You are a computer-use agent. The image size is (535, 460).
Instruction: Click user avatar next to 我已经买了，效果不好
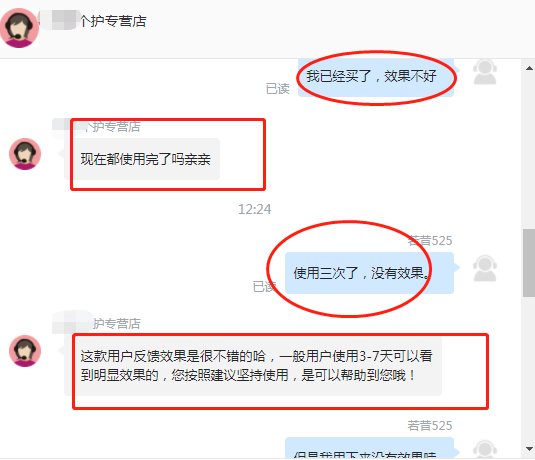coord(485,72)
